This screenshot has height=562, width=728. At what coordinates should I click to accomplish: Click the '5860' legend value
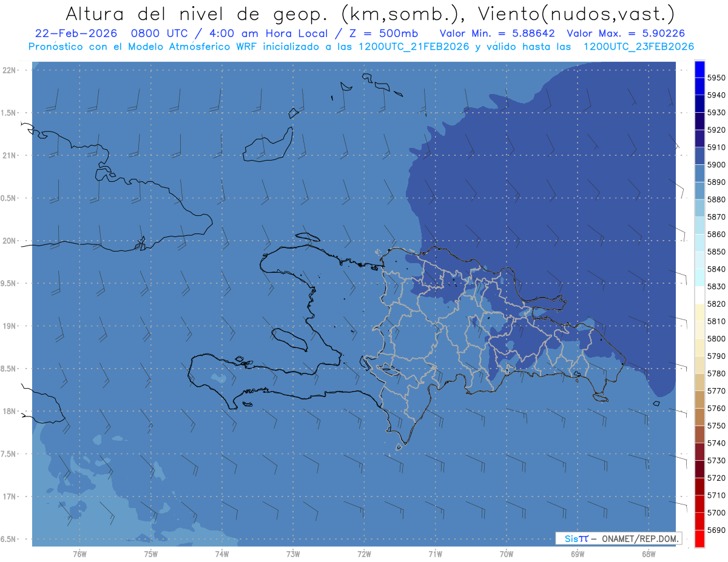(x=716, y=234)
